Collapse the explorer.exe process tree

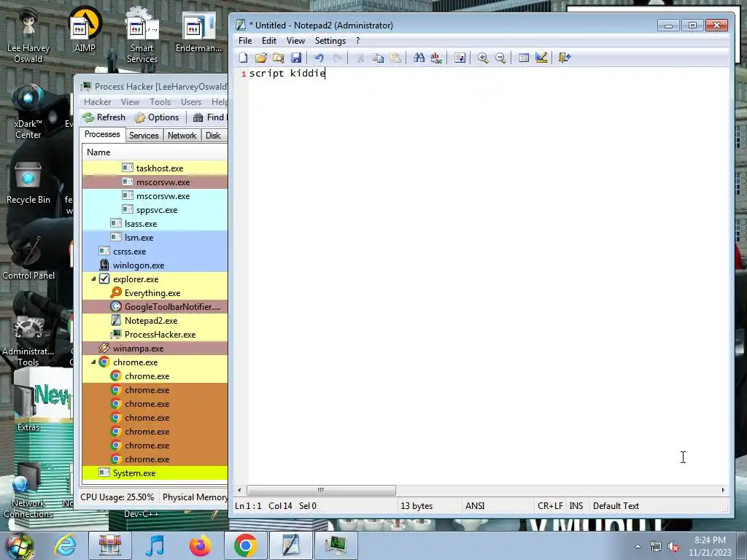tap(93, 279)
